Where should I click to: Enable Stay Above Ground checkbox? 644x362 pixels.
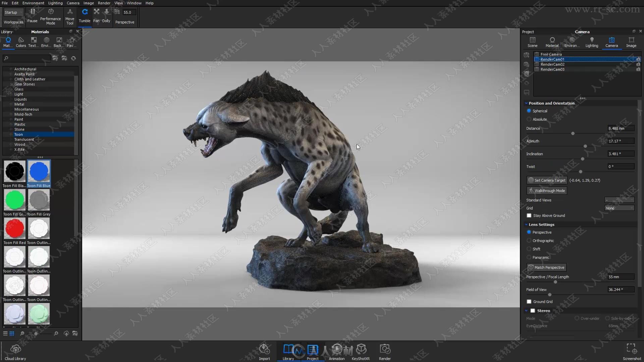point(529,216)
